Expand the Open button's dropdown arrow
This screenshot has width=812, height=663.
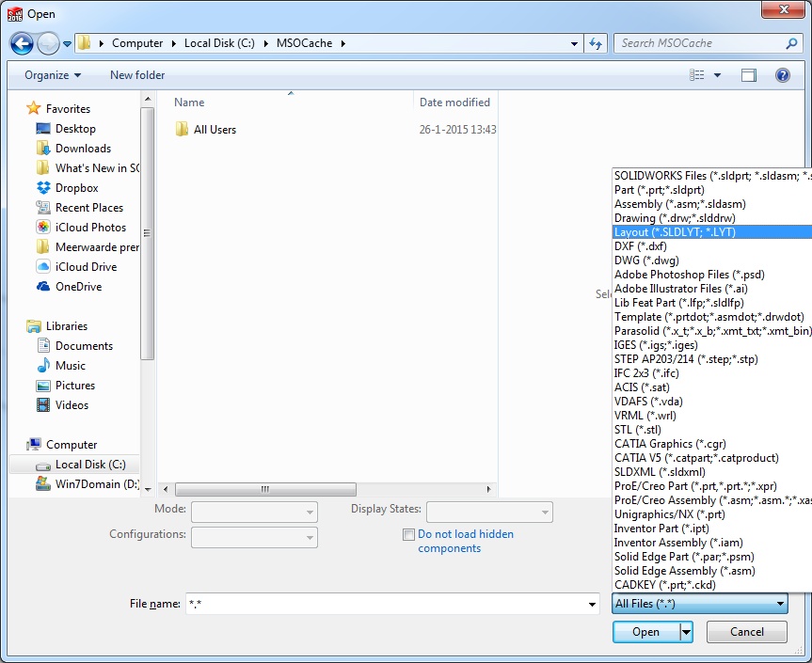[x=686, y=632]
